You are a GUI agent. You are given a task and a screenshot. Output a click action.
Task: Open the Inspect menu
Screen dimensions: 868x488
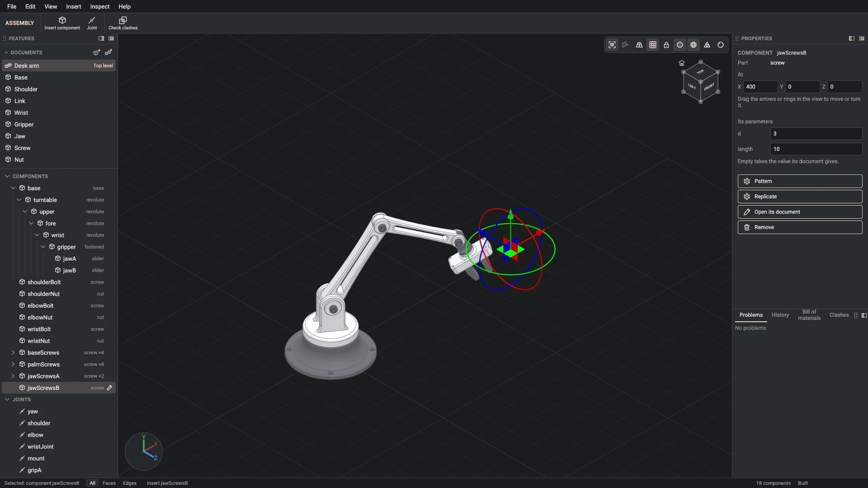click(x=99, y=6)
